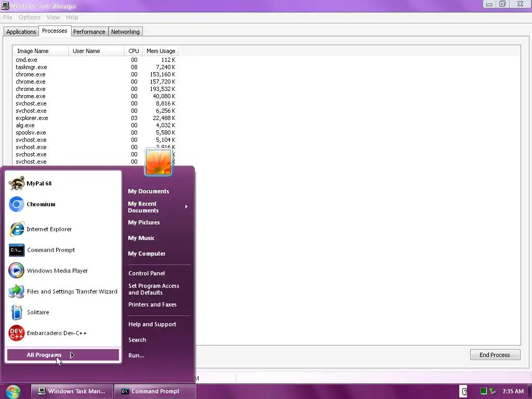Click Run... in the start menu
Image resolution: width=532 pixels, height=399 pixels.
136,355
